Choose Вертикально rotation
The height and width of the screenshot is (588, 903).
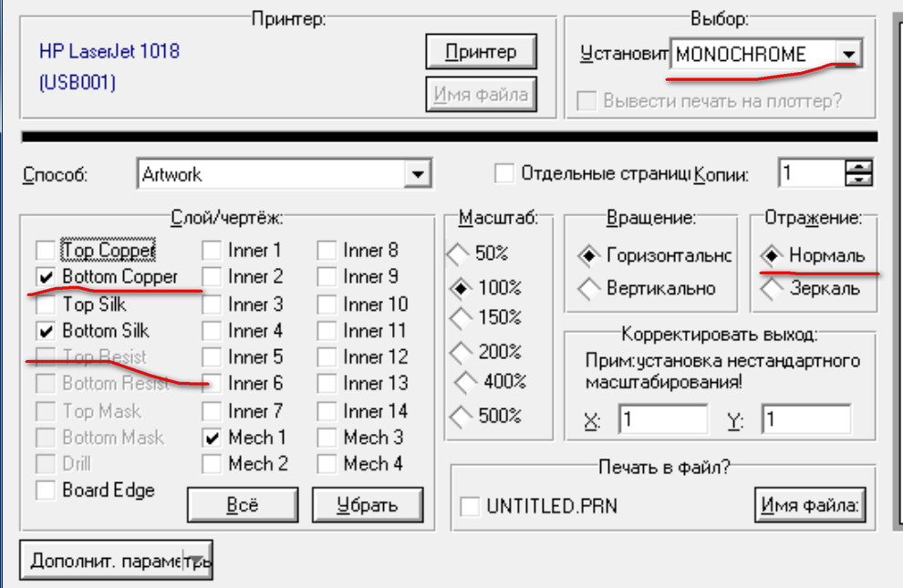click(x=589, y=289)
